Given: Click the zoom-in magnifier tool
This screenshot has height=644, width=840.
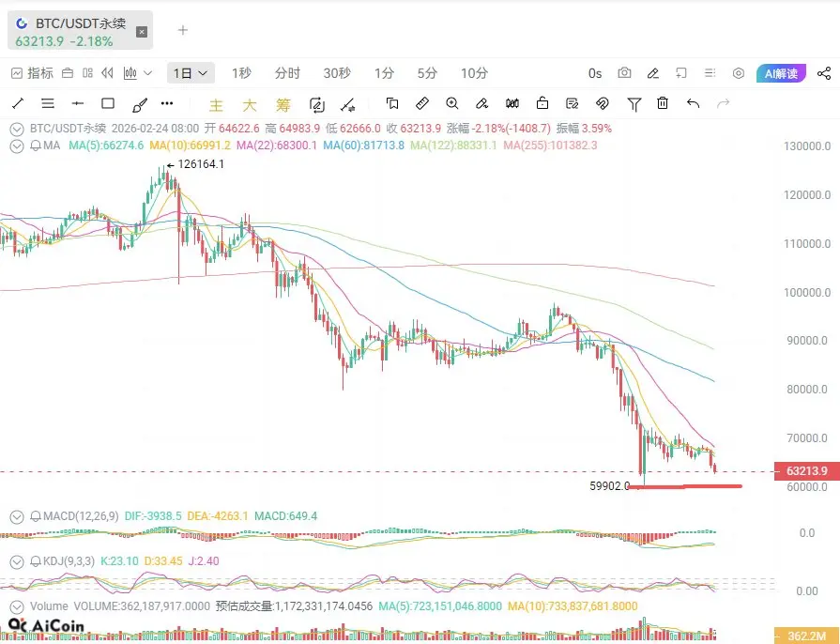Looking at the screenshot, I should (452, 103).
